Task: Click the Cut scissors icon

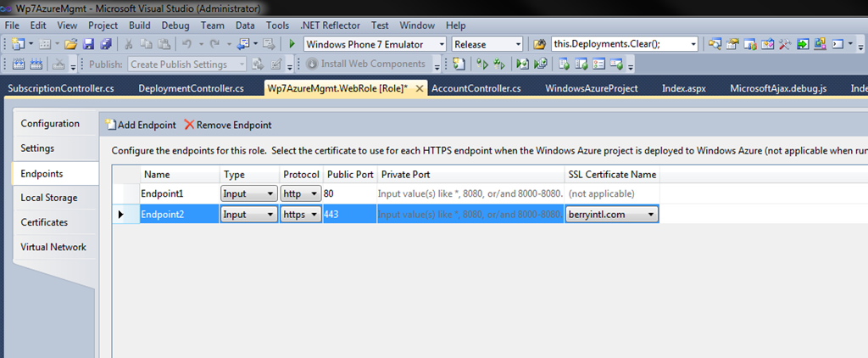Action: 128,44
